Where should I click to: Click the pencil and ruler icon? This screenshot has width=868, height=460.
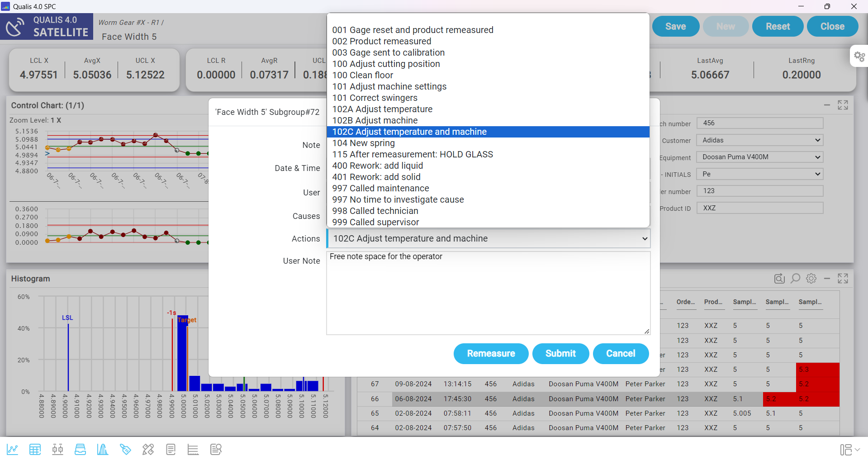coord(148,449)
